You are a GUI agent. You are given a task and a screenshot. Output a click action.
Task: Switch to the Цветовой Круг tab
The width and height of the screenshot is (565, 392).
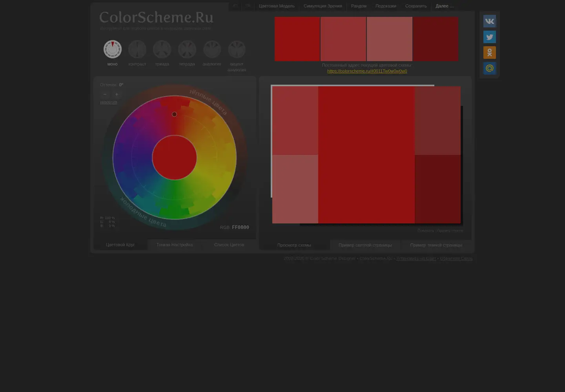pyautogui.click(x=120, y=245)
